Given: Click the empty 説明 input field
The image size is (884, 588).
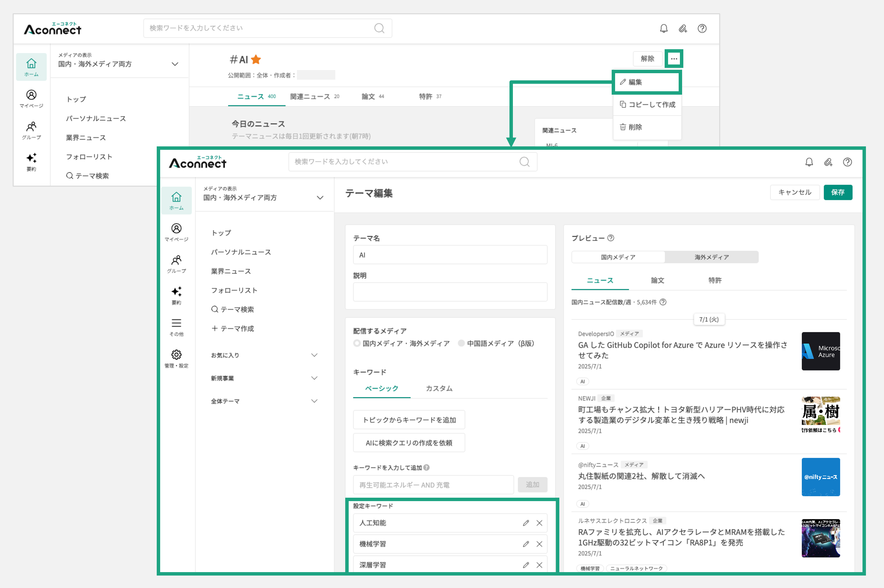Looking at the screenshot, I should 450,292.
